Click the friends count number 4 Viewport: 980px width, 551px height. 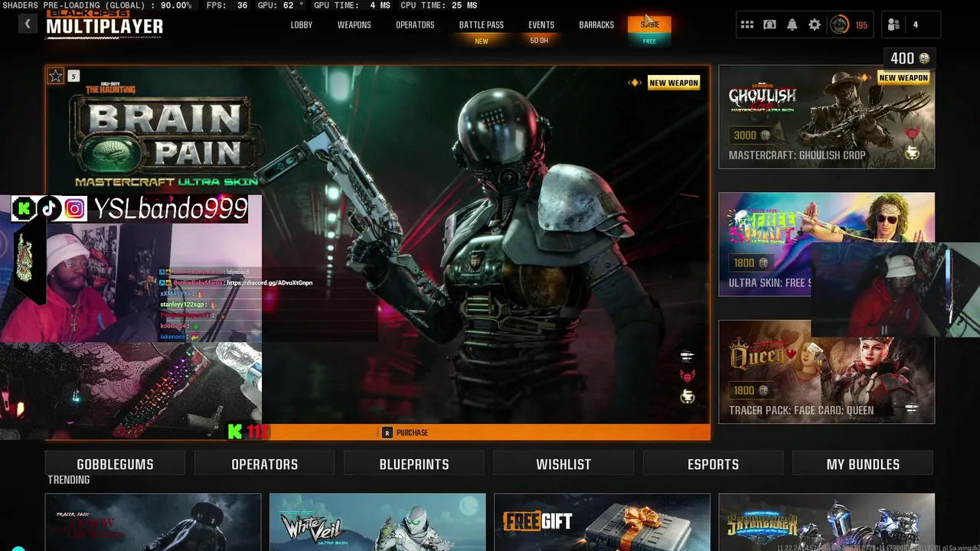click(915, 24)
